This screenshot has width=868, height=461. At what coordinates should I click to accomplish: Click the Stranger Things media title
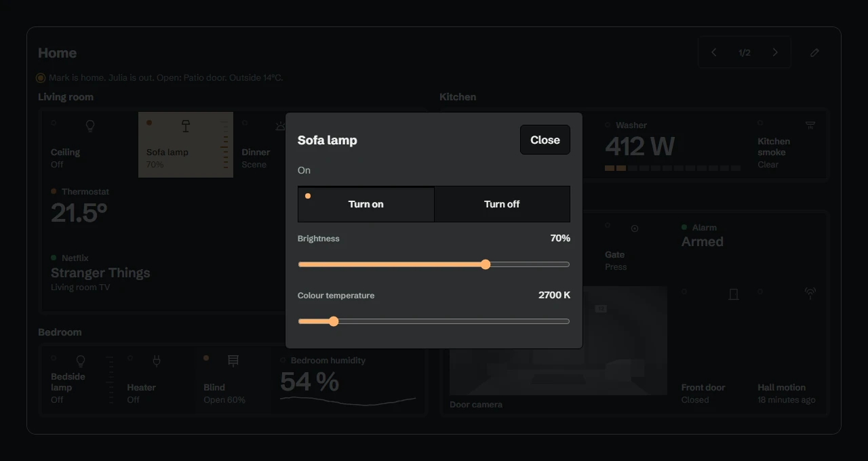coord(100,273)
